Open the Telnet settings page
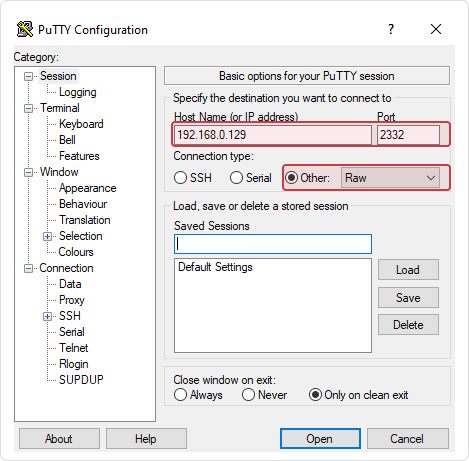 pyautogui.click(x=74, y=348)
